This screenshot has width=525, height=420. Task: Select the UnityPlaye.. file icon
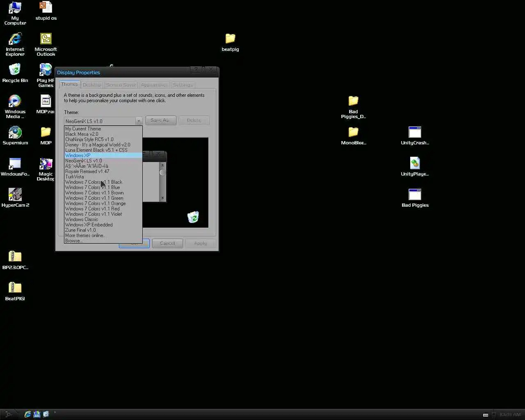(x=415, y=167)
